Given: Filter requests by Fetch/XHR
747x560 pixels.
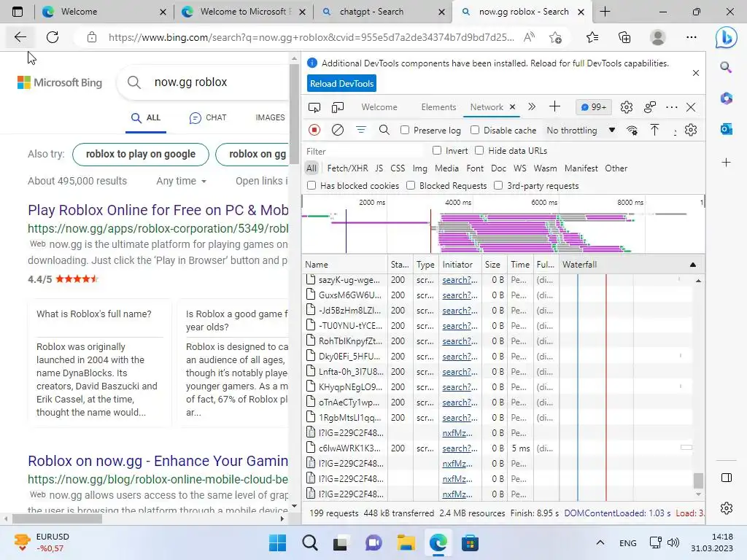Looking at the screenshot, I should [347, 168].
